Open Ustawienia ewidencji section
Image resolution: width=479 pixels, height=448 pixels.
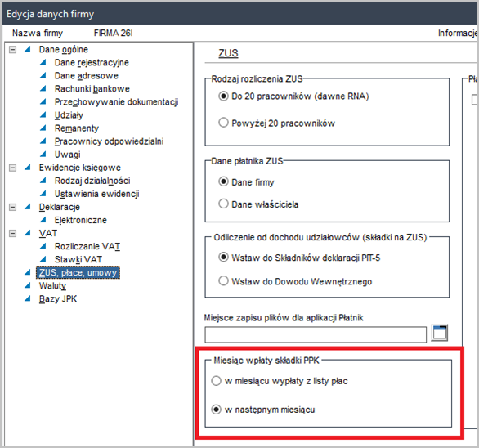click(96, 194)
